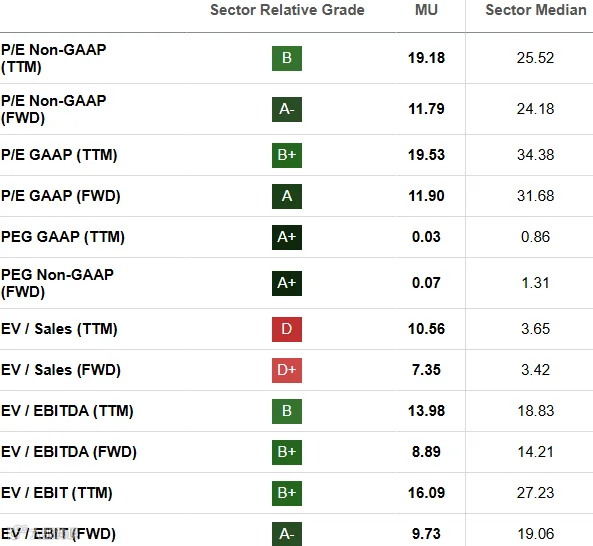The image size is (593, 546).
Task: Click the Sector Relative Grade column header
Action: click(x=287, y=10)
